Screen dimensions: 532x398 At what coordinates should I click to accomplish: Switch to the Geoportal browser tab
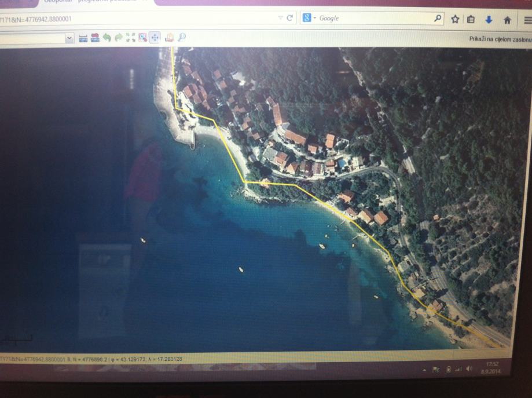[x=95, y=2]
